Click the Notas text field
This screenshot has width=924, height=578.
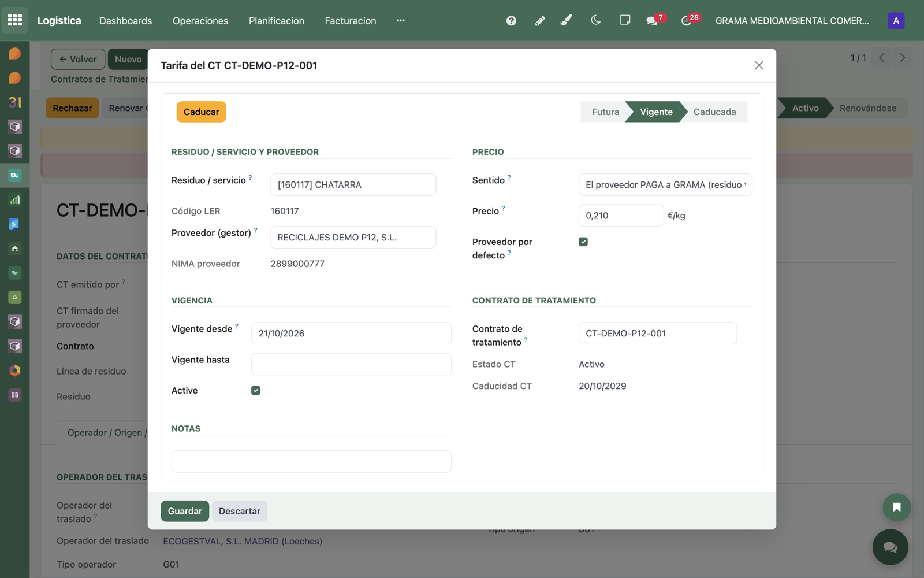311,461
